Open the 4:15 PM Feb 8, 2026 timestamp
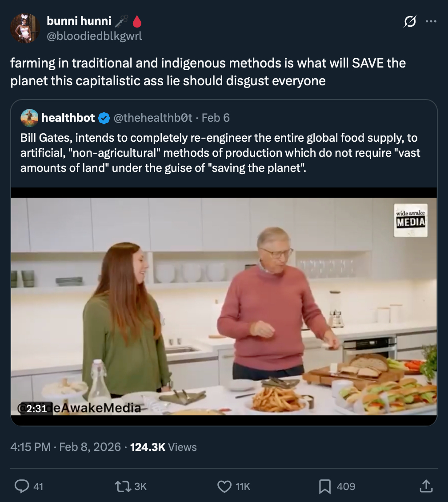The width and height of the screenshot is (448, 502). tap(65, 447)
